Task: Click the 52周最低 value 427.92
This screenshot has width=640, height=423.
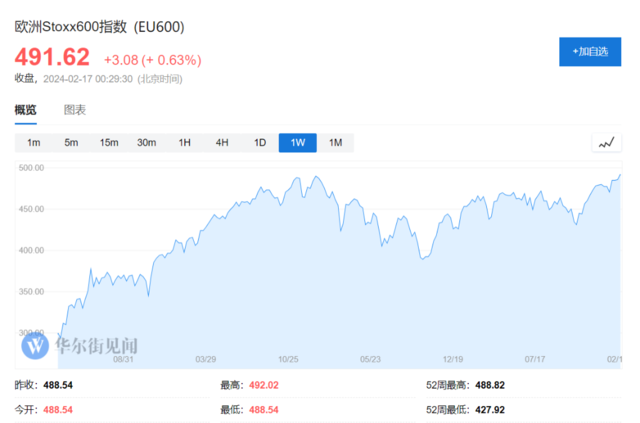Action: coord(490,410)
